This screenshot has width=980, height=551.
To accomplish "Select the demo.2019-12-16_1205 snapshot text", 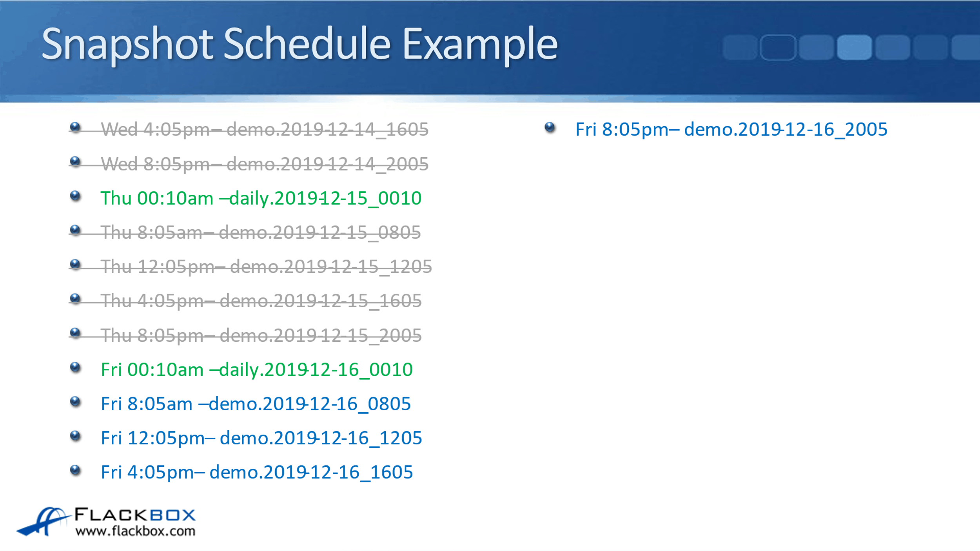I will click(x=321, y=438).
